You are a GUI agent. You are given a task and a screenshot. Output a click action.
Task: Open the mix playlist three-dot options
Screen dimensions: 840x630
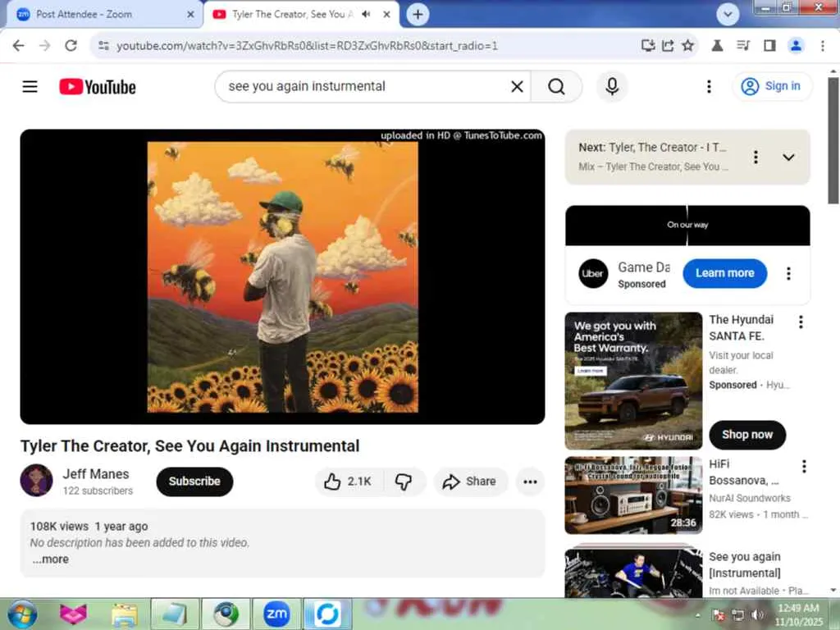coord(756,157)
